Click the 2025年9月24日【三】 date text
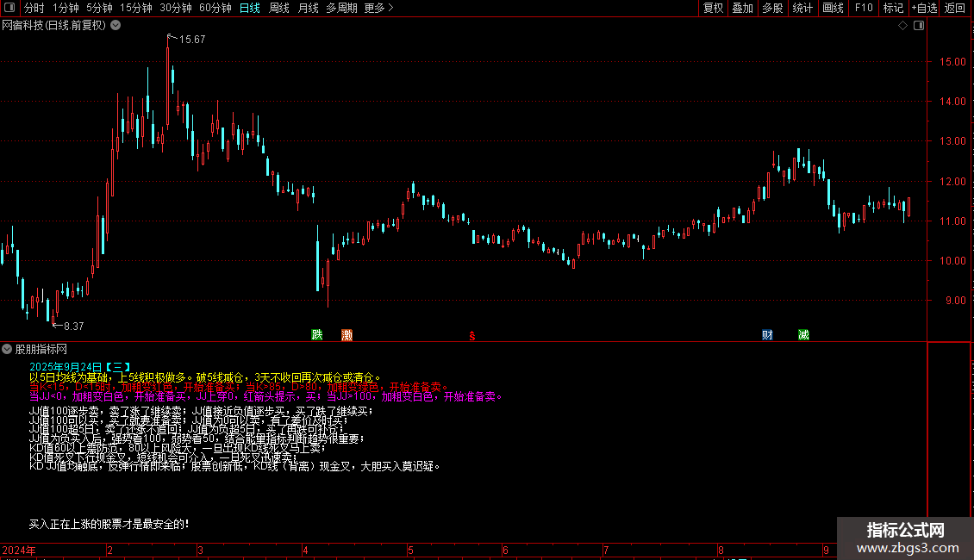This screenshot has width=974, height=560. (x=80, y=368)
